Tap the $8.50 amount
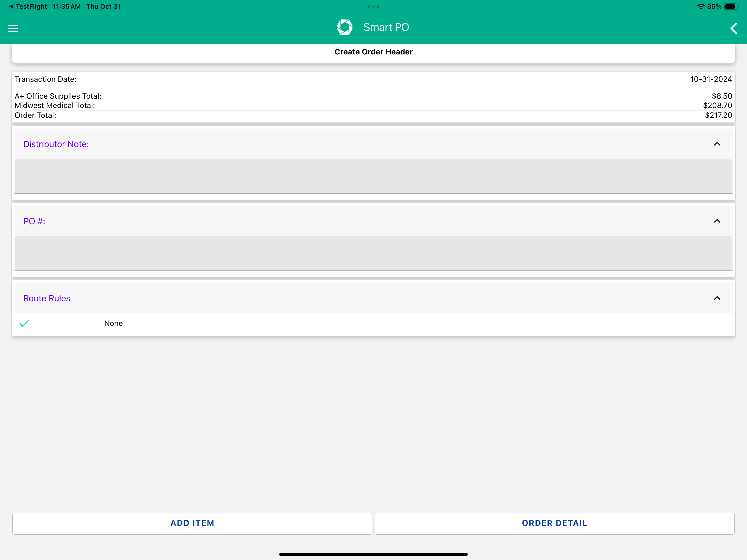Viewport: 747px width, 560px height. [722, 96]
